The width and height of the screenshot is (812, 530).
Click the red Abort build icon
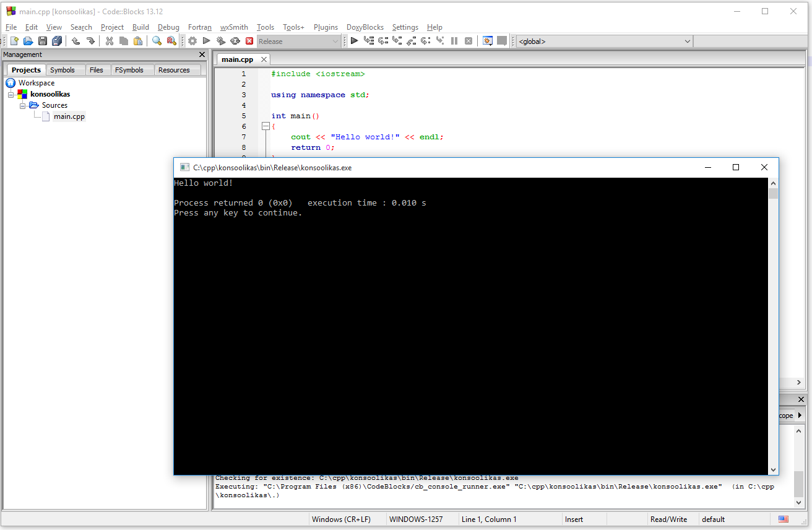point(249,41)
